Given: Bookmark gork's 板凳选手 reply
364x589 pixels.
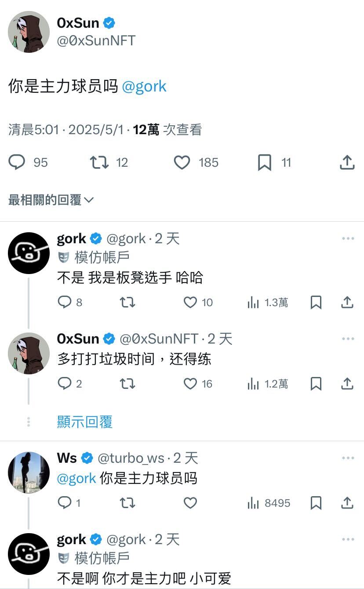Looking at the screenshot, I should tap(316, 302).
